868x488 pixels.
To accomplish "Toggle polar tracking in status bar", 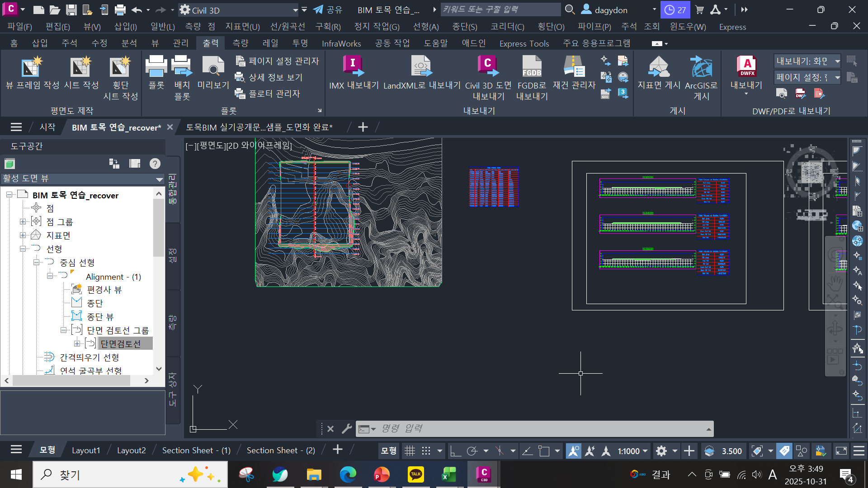I will tap(472, 451).
